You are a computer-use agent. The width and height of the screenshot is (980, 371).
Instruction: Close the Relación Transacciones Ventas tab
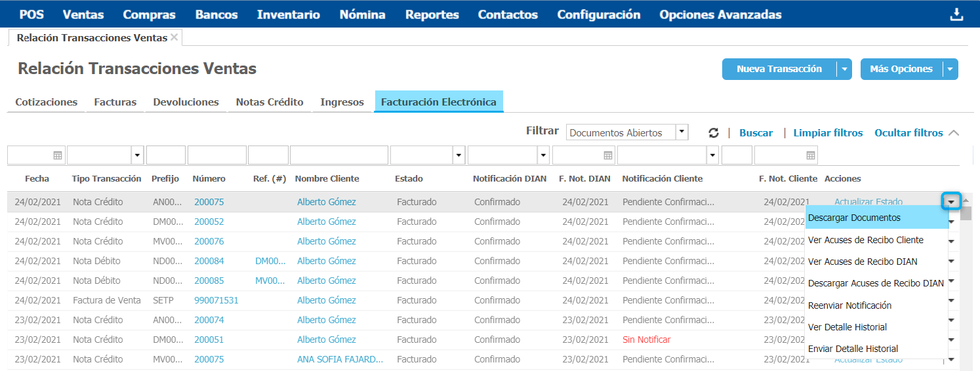[x=174, y=37]
